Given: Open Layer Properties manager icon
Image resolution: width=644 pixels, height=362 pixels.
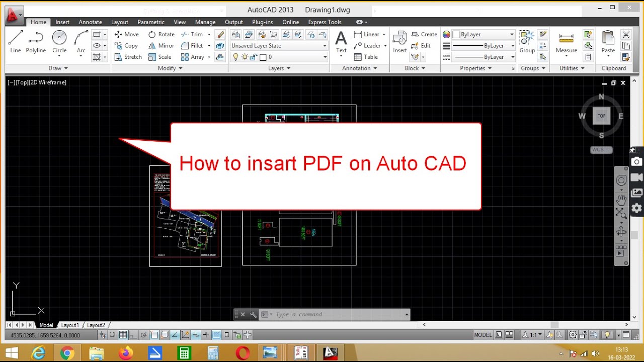Looking at the screenshot, I should point(236,34).
